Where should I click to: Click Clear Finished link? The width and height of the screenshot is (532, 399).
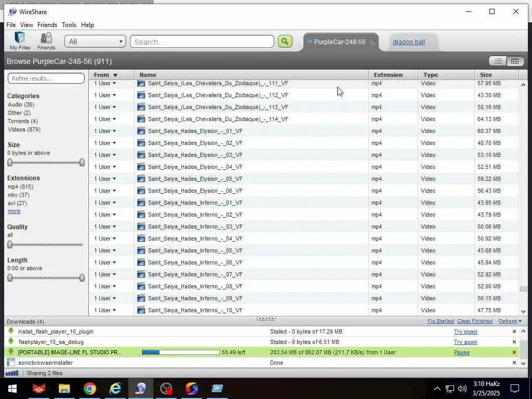(x=474, y=321)
